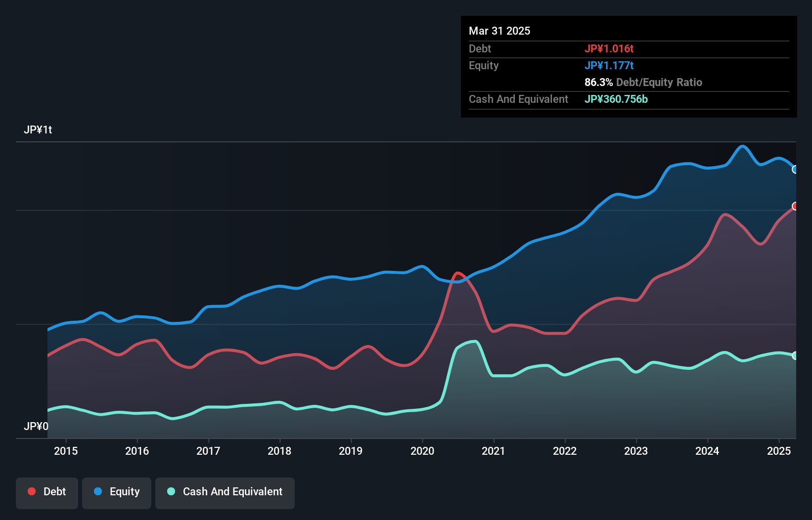Click the red Debt end-point marker
Screen dimensions: 812x520
click(795, 206)
